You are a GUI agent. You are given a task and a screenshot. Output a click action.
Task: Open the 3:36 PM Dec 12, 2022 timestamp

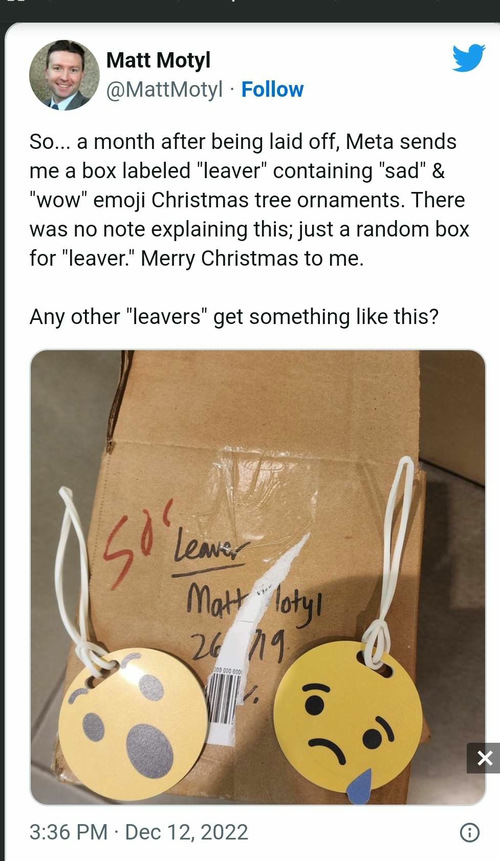tap(139, 832)
